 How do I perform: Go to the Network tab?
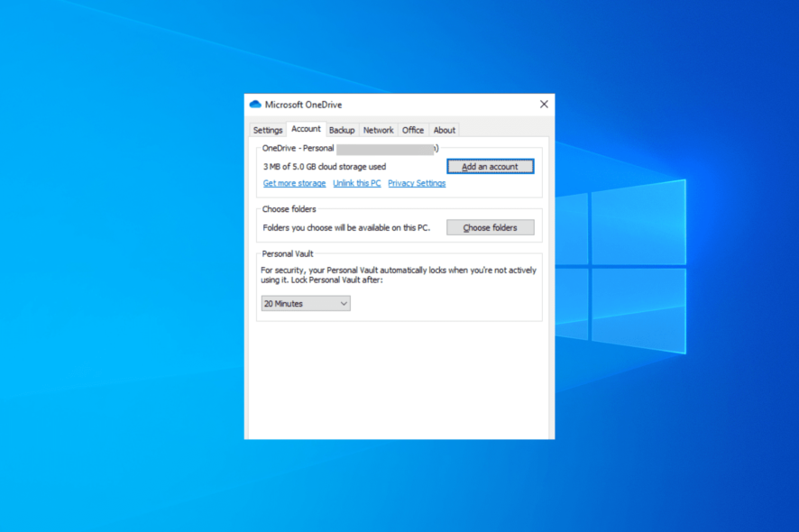tap(378, 130)
